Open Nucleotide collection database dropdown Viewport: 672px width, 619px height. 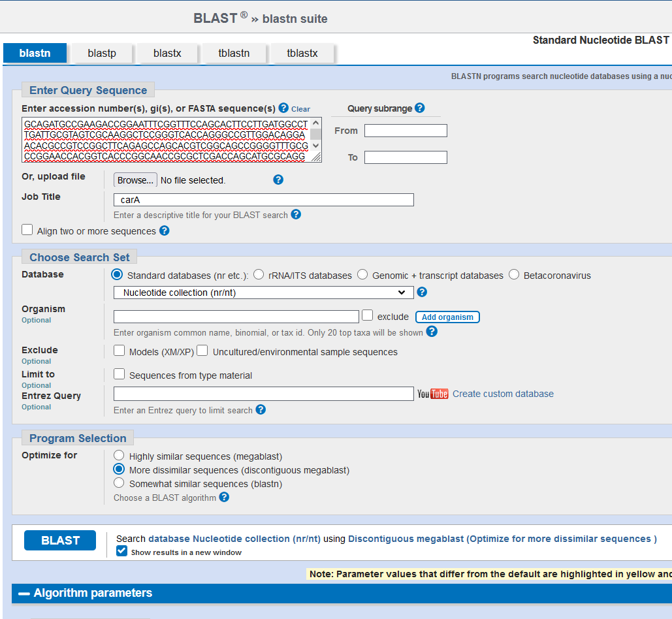click(x=263, y=293)
